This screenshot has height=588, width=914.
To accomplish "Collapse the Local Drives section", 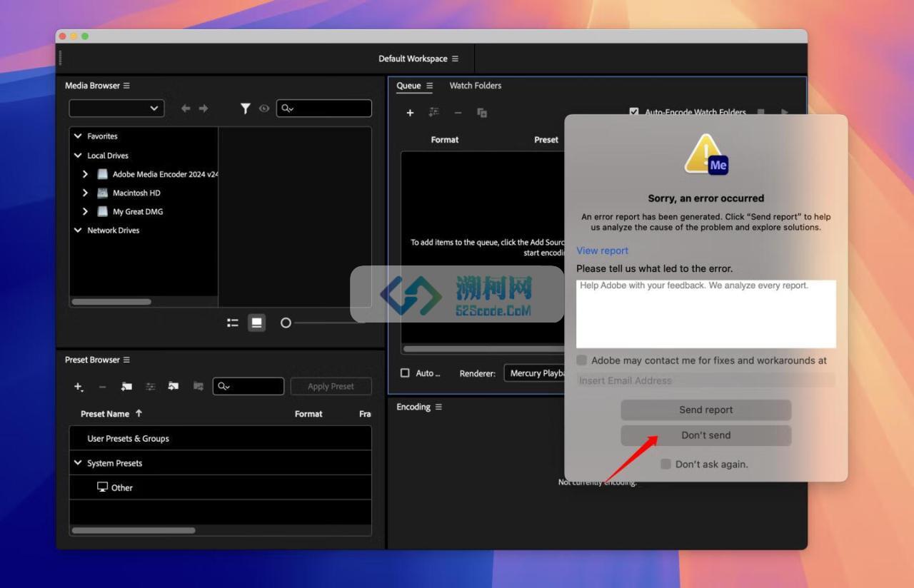I will click(x=78, y=155).
